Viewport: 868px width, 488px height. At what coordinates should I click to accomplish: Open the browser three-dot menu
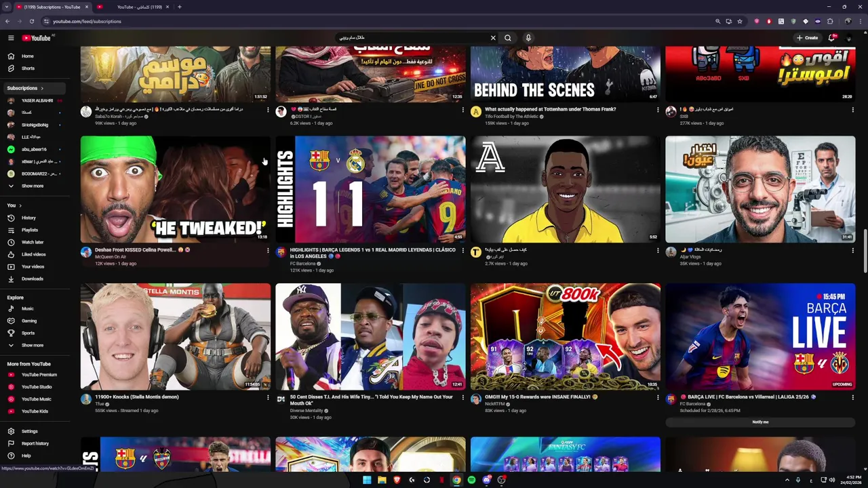861,21
